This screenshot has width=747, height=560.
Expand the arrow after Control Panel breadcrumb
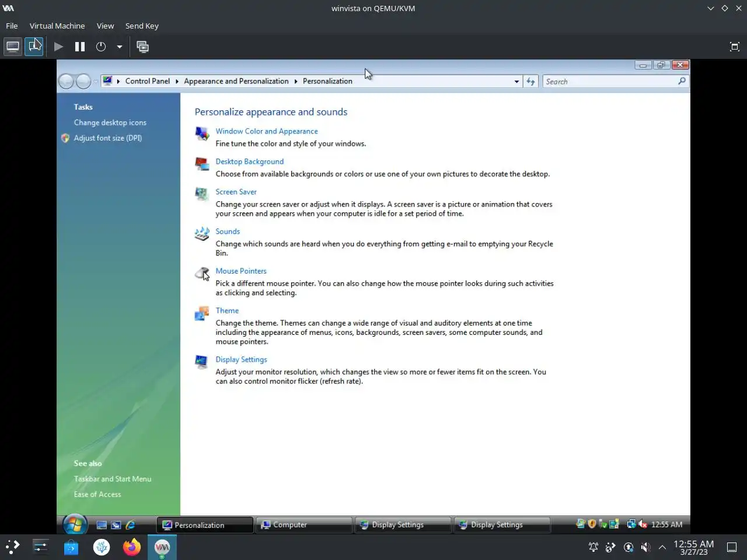pyautogui.click(x=177, y=81)
